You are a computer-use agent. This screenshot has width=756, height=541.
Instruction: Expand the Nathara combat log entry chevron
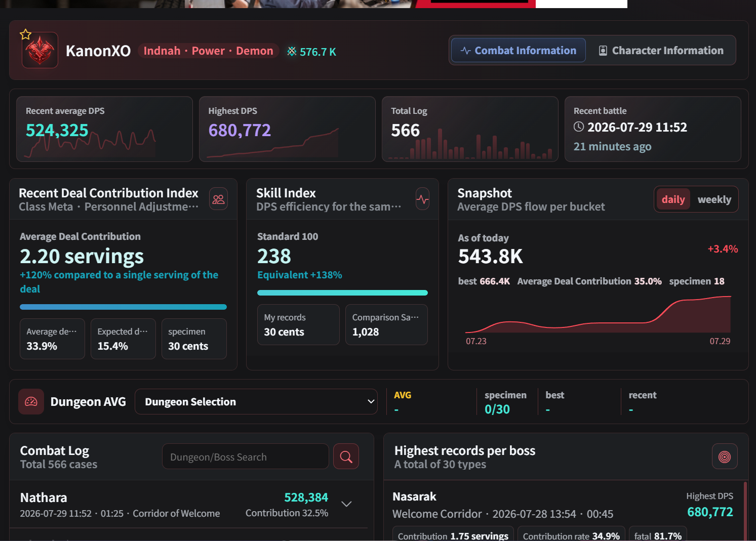[x=346, y=504]
